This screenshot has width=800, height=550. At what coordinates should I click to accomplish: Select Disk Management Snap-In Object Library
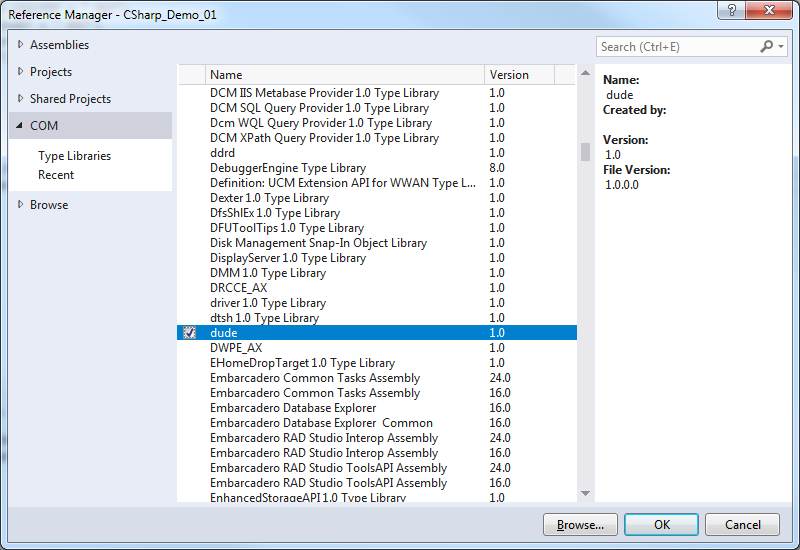(x=377, y=243)
